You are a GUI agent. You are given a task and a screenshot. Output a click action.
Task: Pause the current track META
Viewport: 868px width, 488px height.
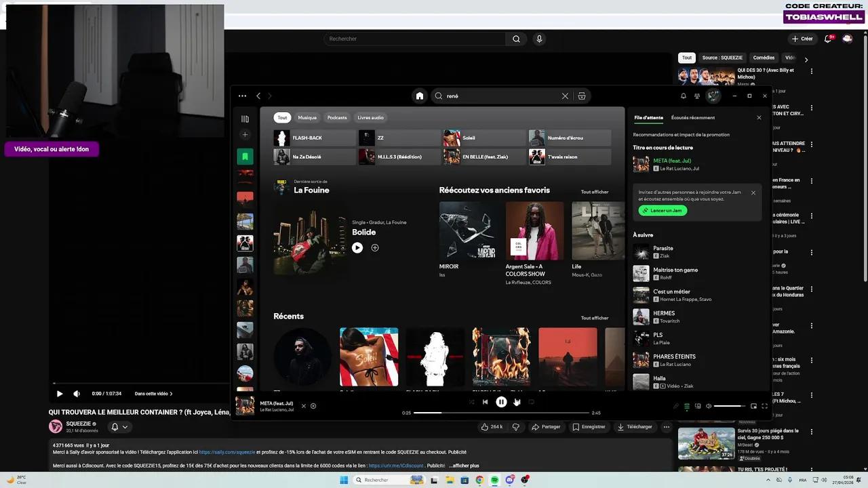(x=501, y=402)
